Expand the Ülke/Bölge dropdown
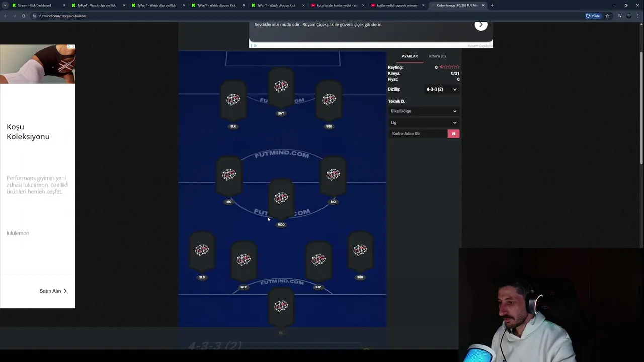 pos(424,111)
